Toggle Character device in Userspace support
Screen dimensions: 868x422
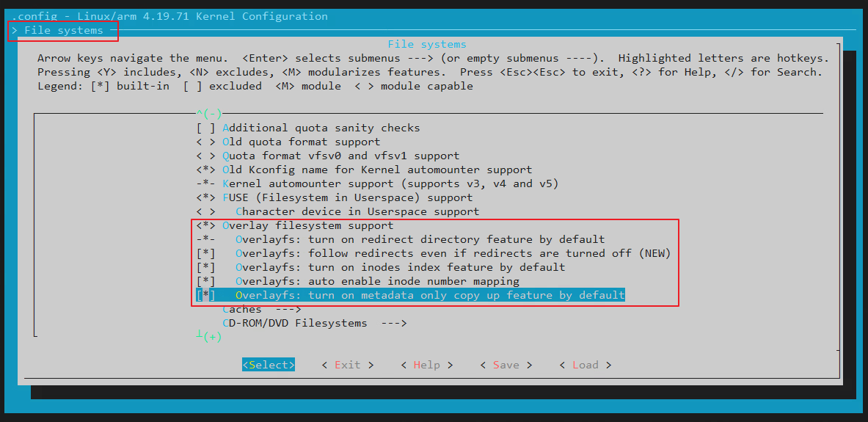205,211
